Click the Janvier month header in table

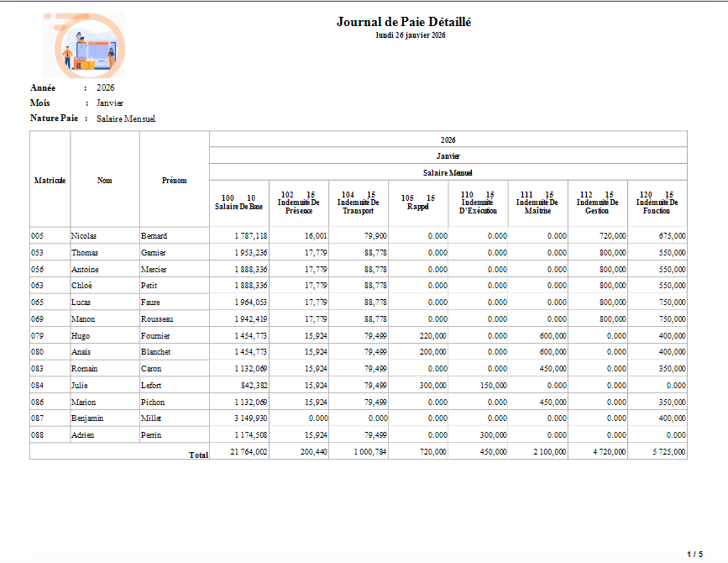(x=448, y=156)
